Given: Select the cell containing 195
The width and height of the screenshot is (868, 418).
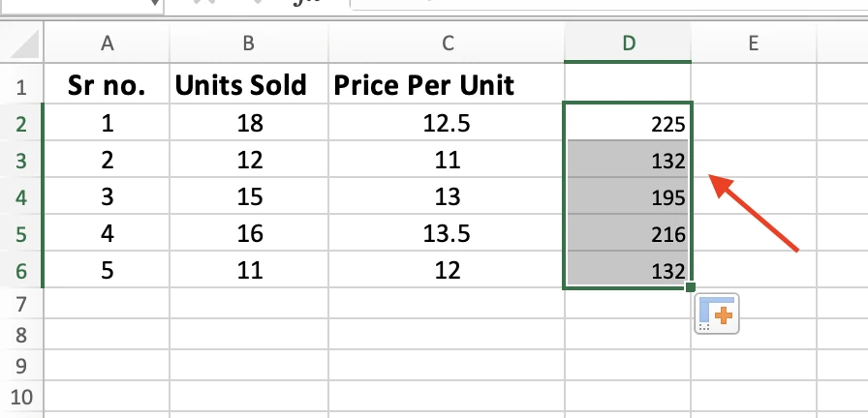Looking at the screenshot, I should [628, 197].
